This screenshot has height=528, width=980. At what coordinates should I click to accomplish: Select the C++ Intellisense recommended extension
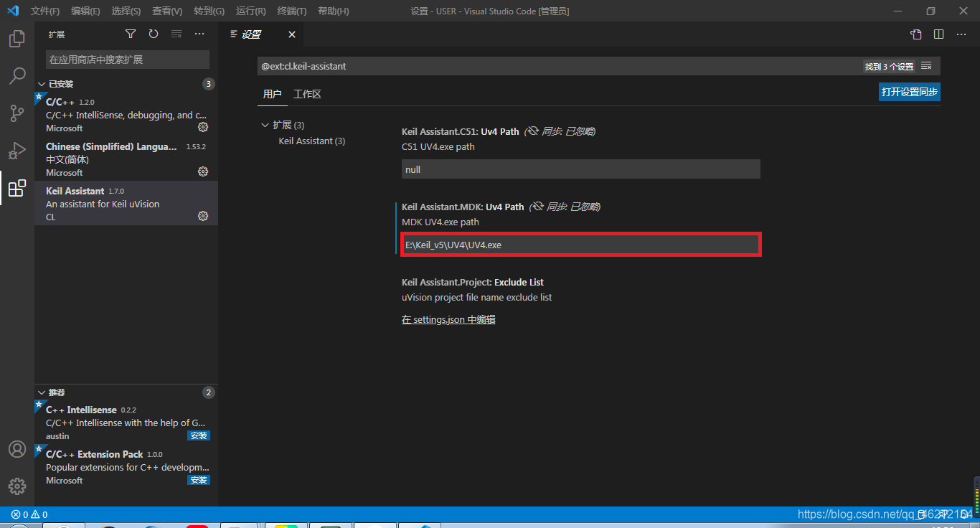pyautogui.click(x=126, y=423)
